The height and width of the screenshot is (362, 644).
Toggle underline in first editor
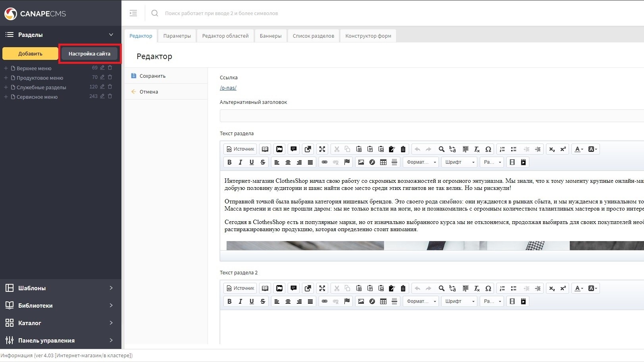(x=252, y=162)
